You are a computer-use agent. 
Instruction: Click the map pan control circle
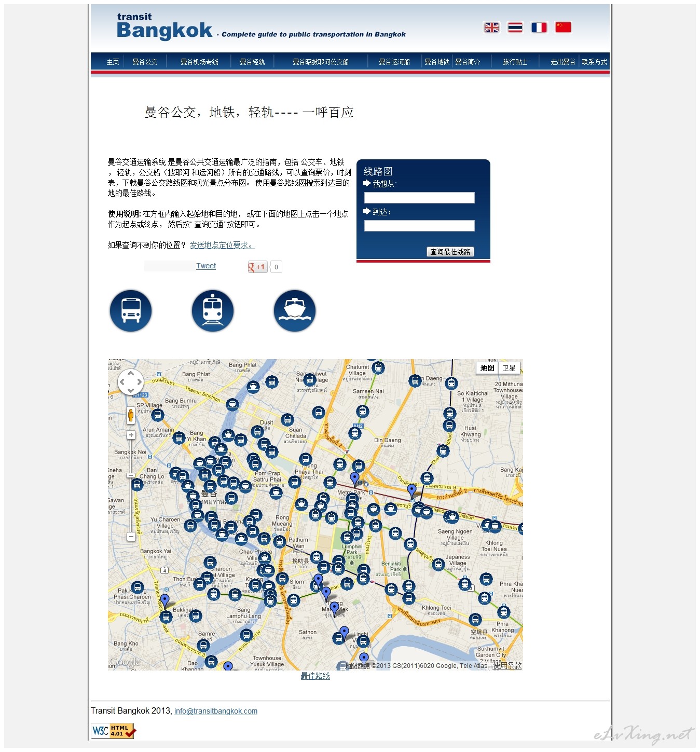click(x=131, y=382)
